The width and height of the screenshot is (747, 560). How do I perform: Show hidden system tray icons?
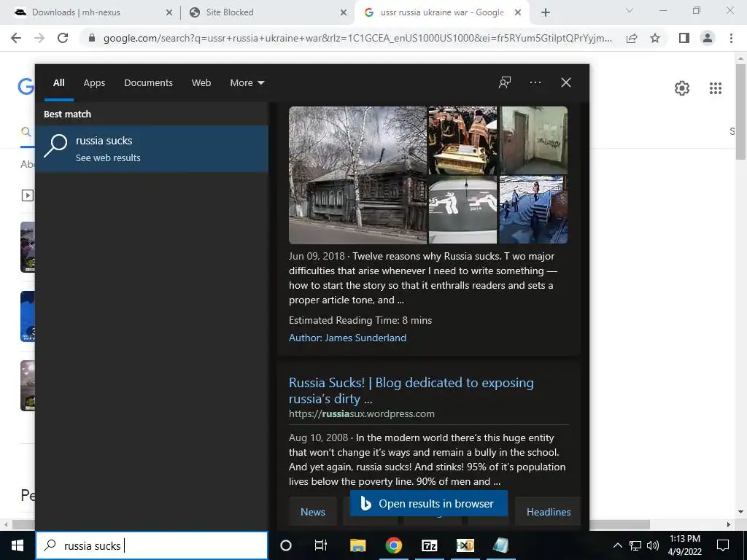617,545
